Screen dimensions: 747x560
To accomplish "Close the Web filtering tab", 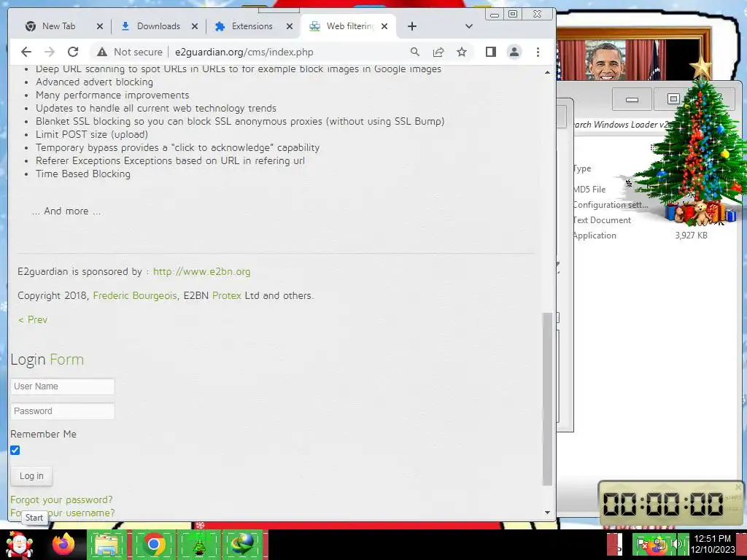I will point(384,26).
